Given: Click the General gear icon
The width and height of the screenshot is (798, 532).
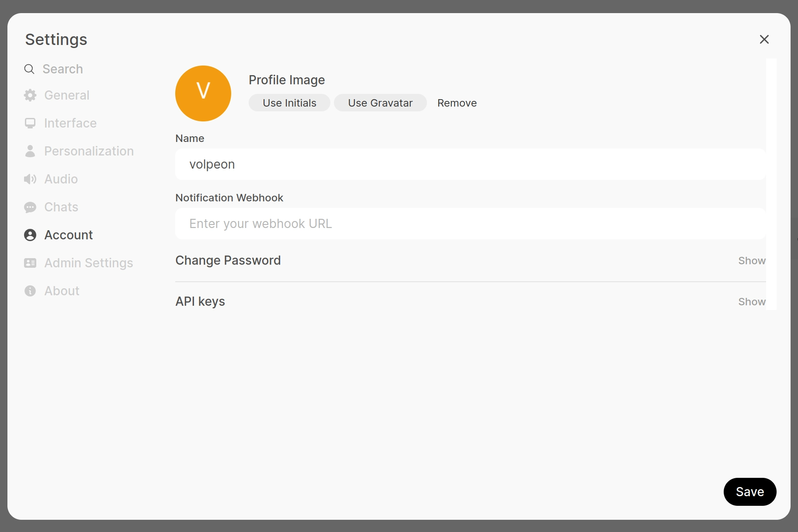Looking at the screenshot, I should coord(30,95).
